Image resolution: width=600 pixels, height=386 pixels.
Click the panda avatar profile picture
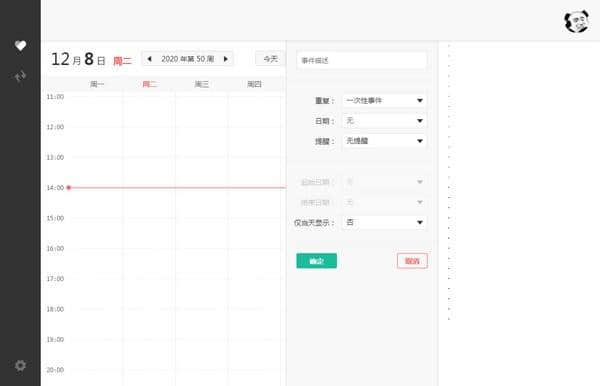point(577,21)
